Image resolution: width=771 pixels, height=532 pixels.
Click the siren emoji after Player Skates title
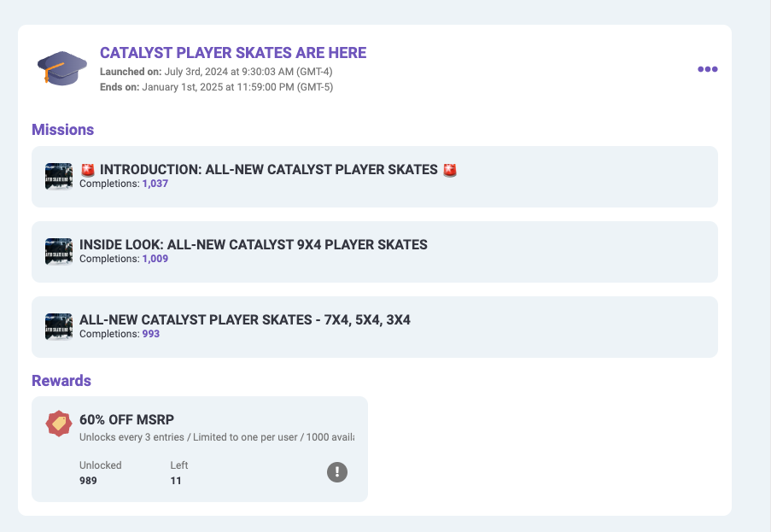click(x=449, y=170)
